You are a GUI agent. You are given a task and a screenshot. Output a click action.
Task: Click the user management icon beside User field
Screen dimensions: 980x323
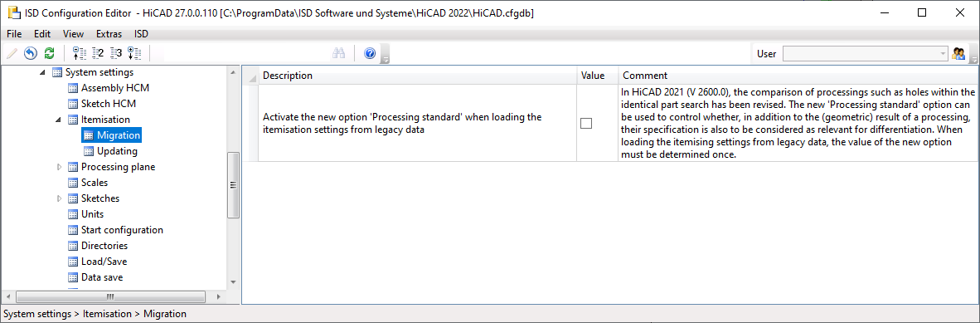click(x=958, y=54)
